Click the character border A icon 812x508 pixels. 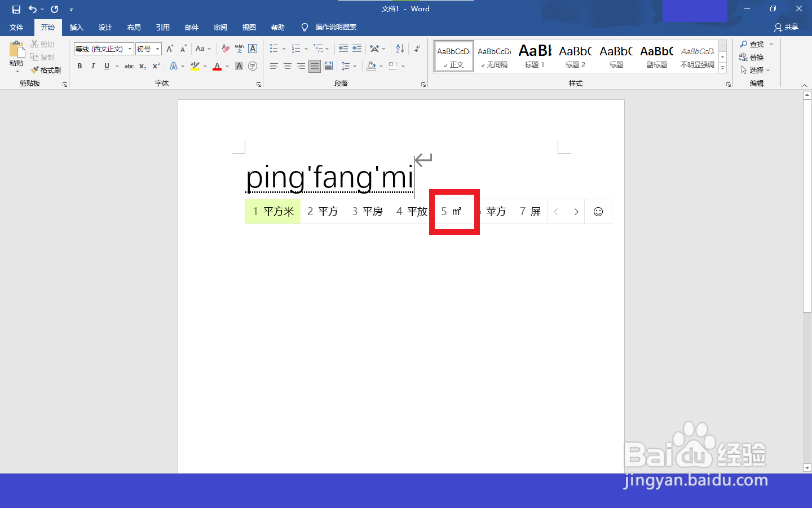(x=253, y=49)
